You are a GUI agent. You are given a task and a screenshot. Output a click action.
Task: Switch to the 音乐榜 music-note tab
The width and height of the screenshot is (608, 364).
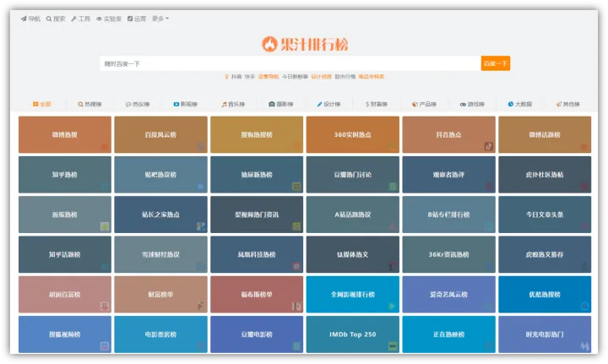coord(233,104)
